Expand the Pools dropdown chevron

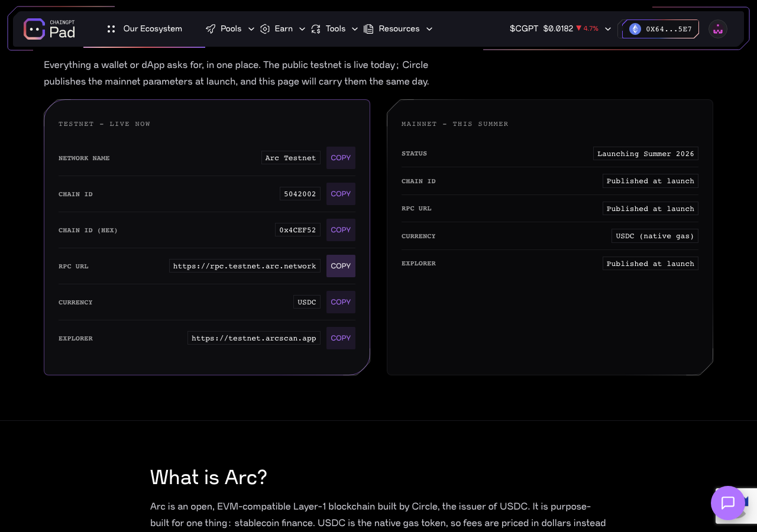251,29
